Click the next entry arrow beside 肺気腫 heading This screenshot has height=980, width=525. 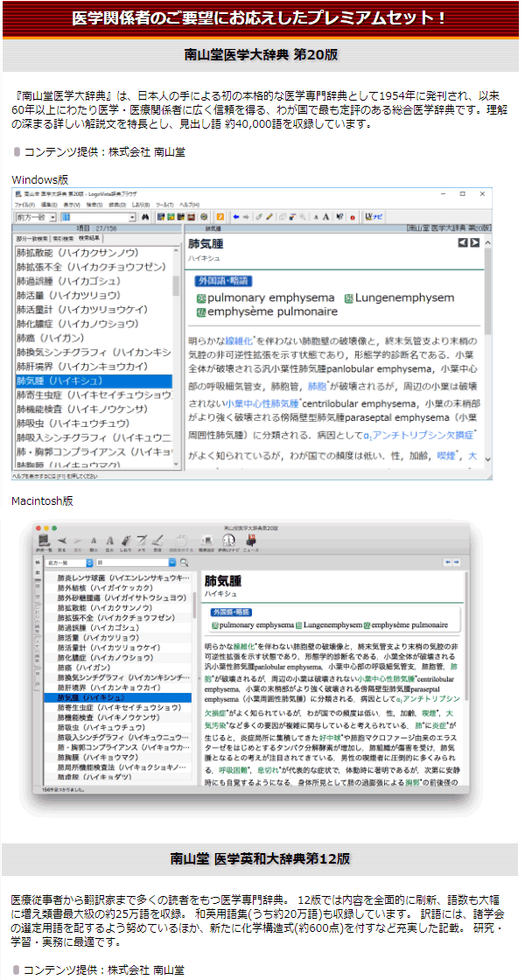[x=475, y=242]
